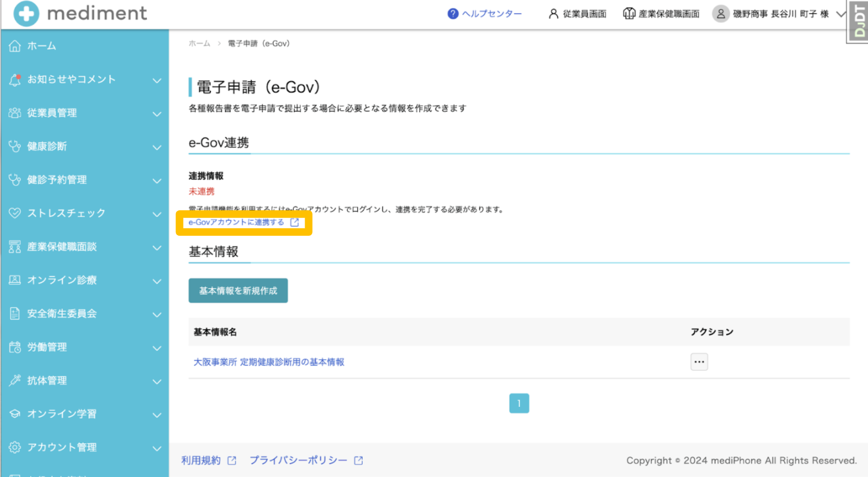This screenshot has height=477, width=868.
Task: Click the アカウント管理 gear icon
Action: (x=15, y=447)
